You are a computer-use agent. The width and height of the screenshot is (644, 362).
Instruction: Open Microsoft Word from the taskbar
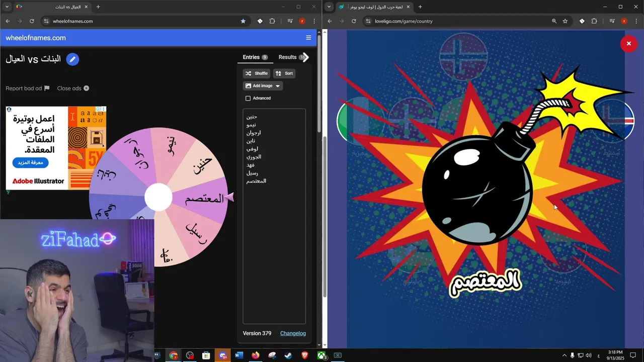pos(239,355)
